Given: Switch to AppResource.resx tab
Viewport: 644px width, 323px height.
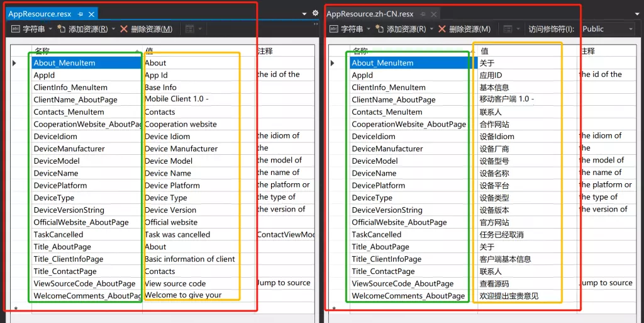Looking at the screenshot, I should (x=38, y=14).
